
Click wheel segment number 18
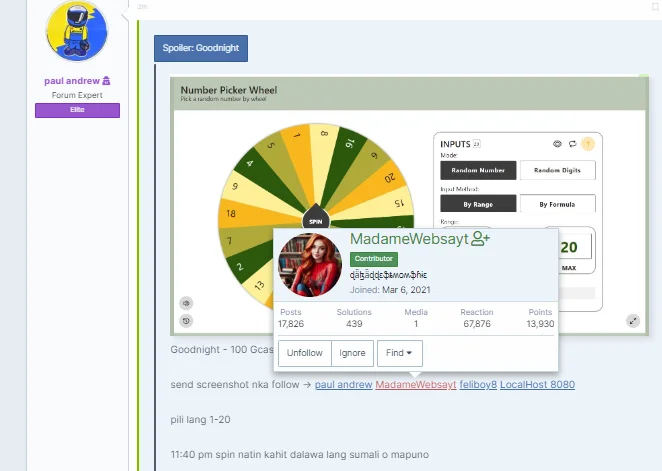(231, 214)
